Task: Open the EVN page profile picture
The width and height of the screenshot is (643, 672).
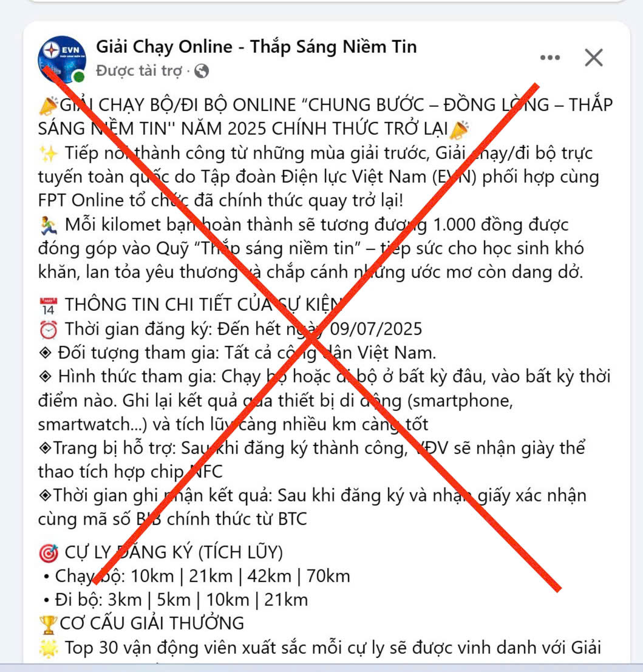Action: click(62, 59)
